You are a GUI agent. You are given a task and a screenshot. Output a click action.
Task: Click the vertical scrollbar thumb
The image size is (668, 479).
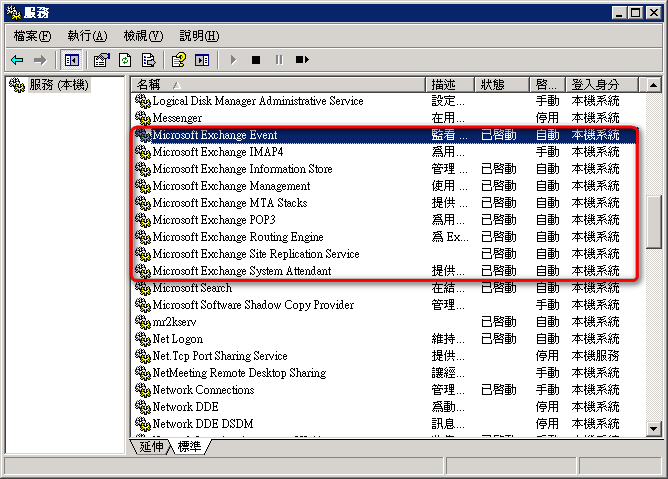pos(654,222)
